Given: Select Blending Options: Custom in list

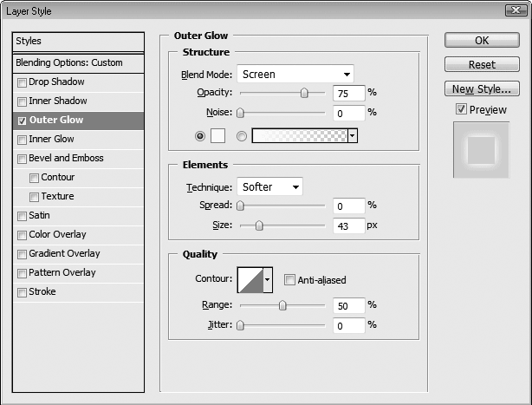Looking at the screenshot, I should 78,62.
